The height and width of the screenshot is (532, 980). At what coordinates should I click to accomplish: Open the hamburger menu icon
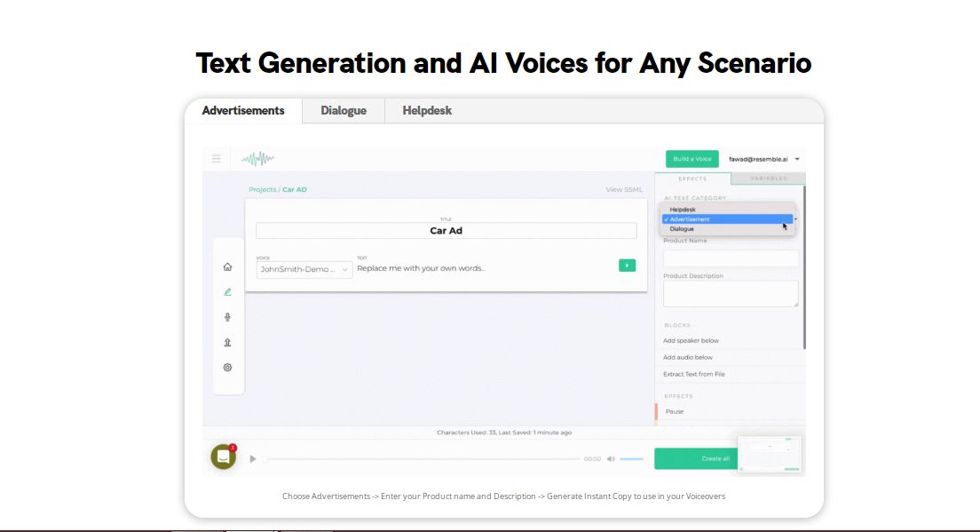(216, 158)
